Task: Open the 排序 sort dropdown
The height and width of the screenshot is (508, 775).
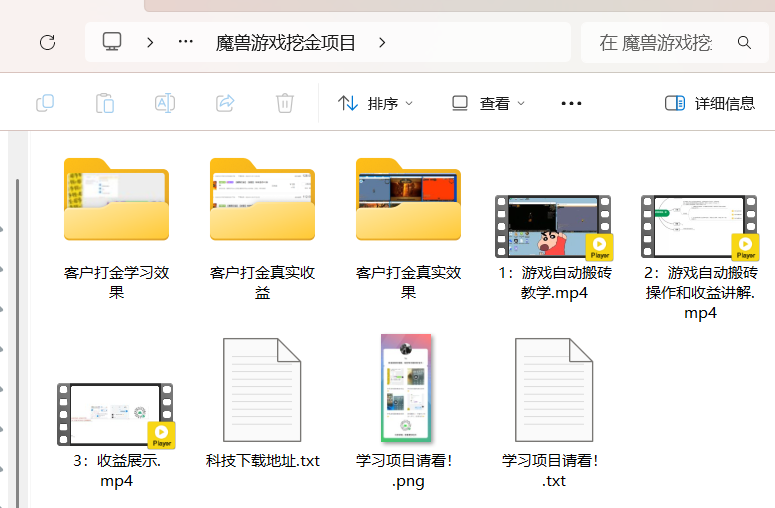Action: click(376, 103)
